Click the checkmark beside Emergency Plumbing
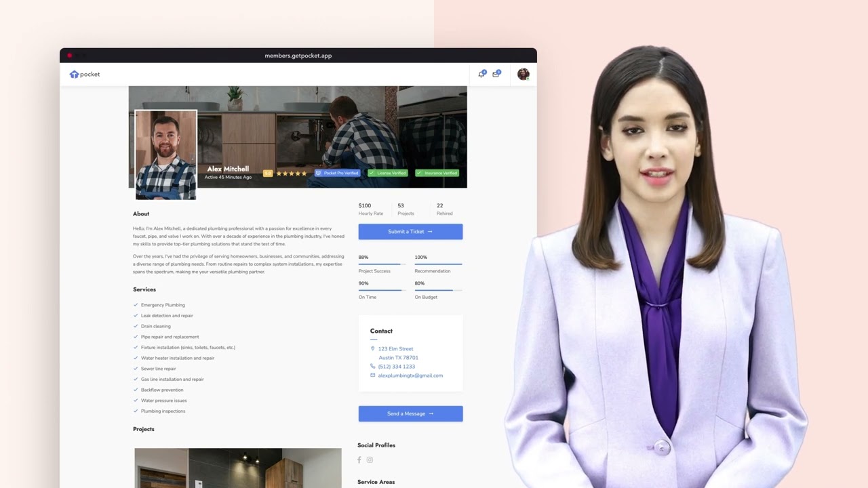This screenshot has width=868, height=488. coord(136,305)
